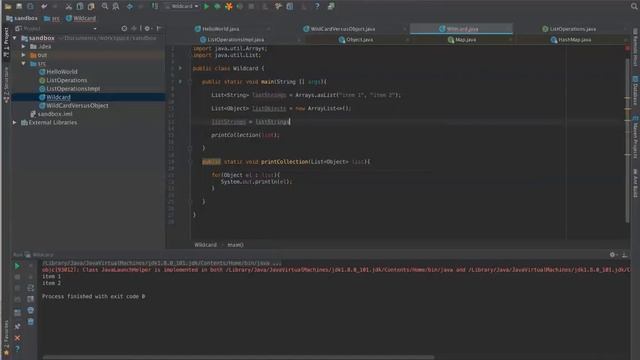The image size is (640, 360).
Task: Hide the Project panel with the hide icon
Action: (160, 29)
